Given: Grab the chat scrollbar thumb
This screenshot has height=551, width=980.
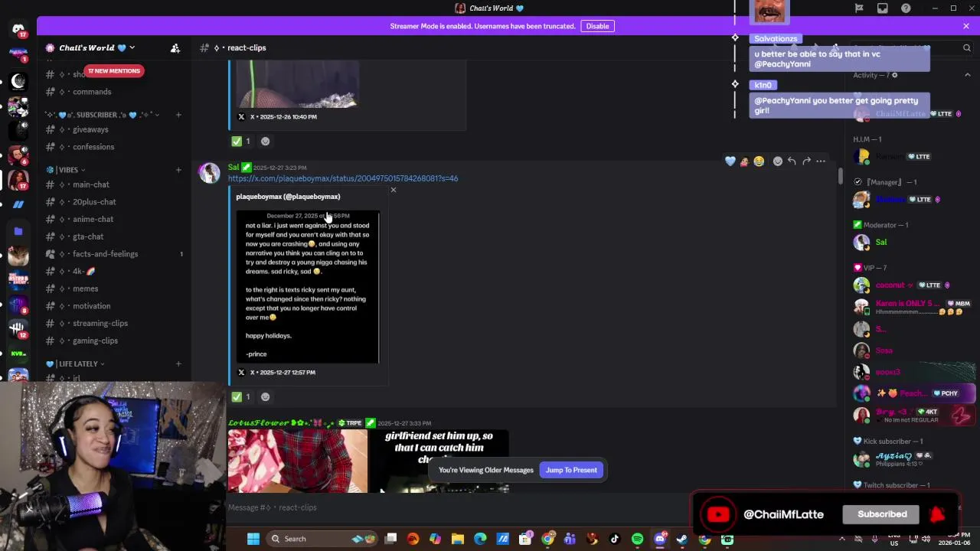Looking at the screenshot, I should click(x=840, y=176).
